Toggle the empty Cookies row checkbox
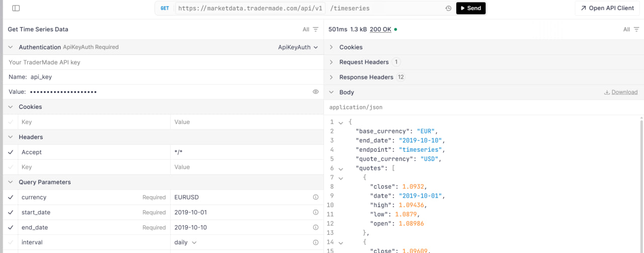Image resolution: width=644 pixels, height=253 pixels. (11, 122)
